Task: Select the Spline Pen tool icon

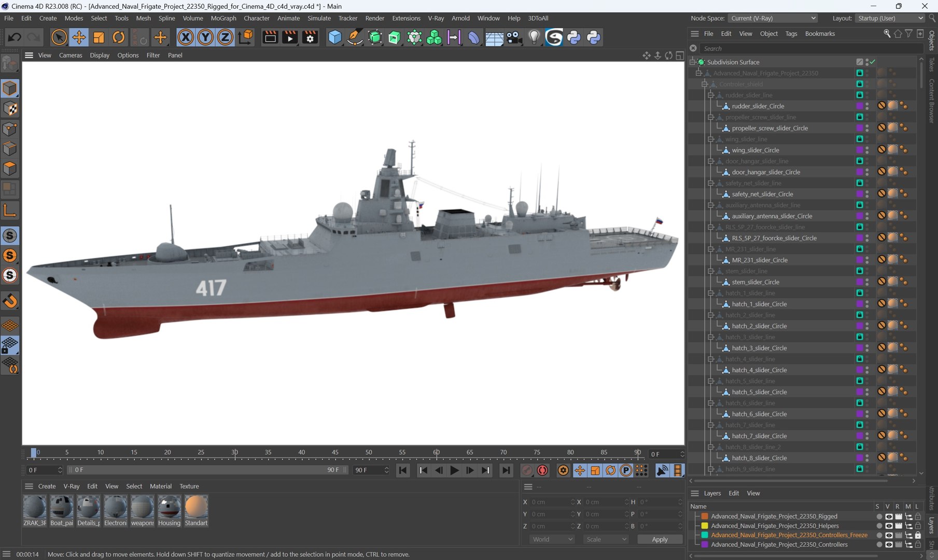Action: (355, 37)
